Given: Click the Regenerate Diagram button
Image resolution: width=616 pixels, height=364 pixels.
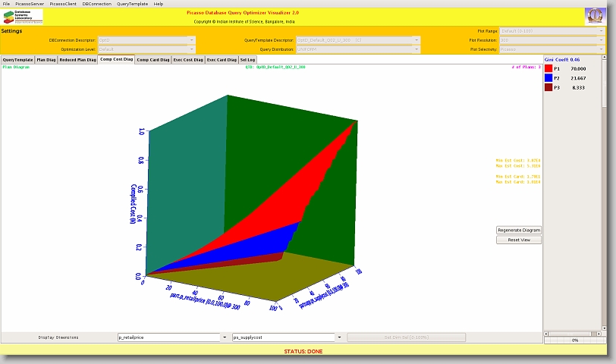Looking at the screenshot, I should 519,230.
